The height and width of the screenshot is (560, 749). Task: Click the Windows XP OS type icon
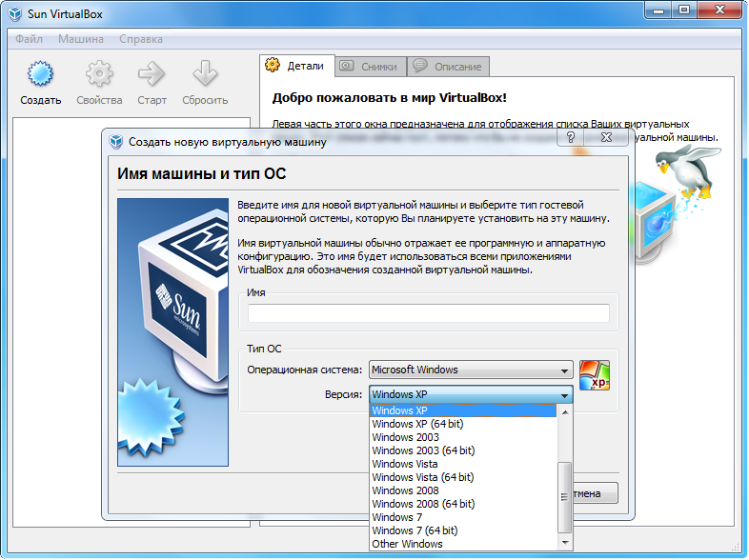coord(595,376)
